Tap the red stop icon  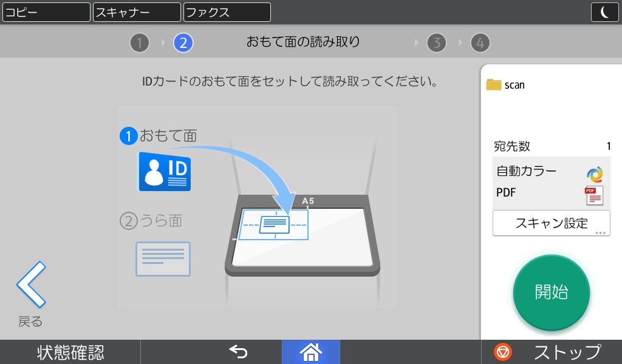(502, 352)
